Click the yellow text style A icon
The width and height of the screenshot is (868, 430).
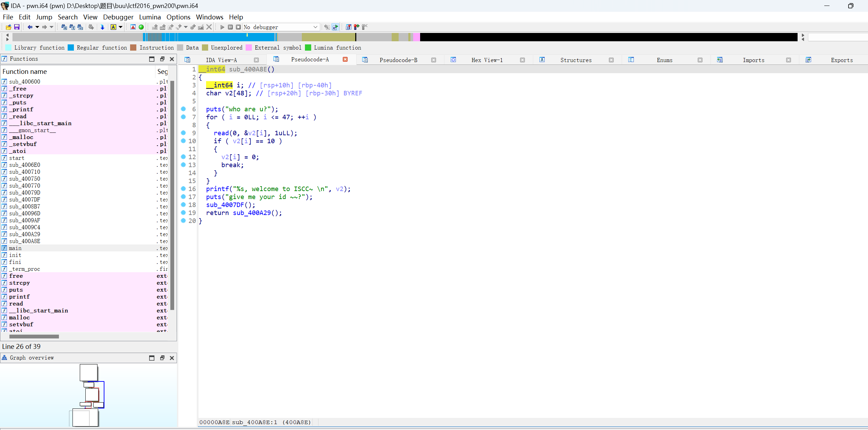(x=113, y=27)
